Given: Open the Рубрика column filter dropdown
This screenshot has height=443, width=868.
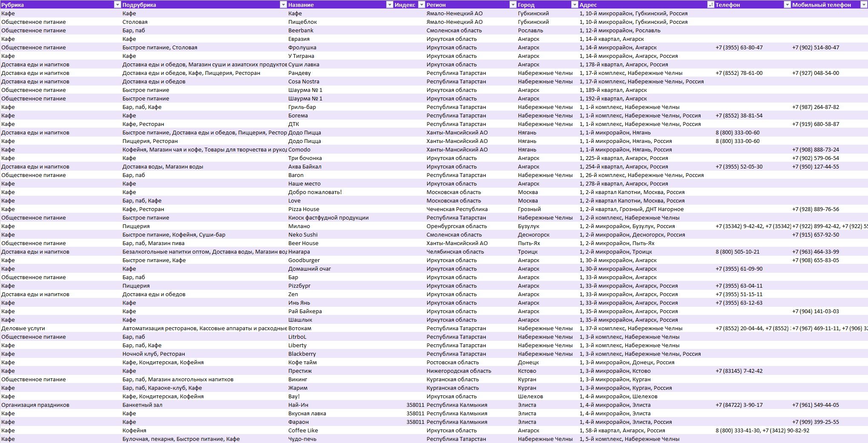Looking at the screenshot, I should 118,5.
